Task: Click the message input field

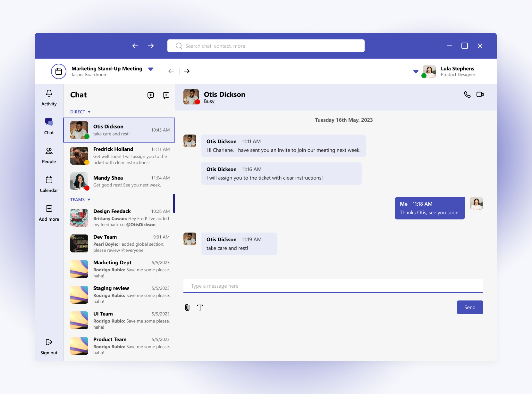Action: (x=333, y=286)
